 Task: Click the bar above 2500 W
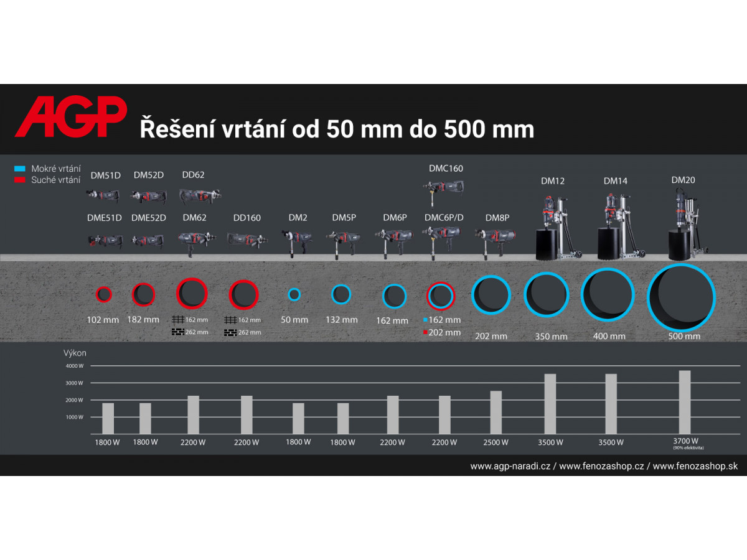point(496,412)
